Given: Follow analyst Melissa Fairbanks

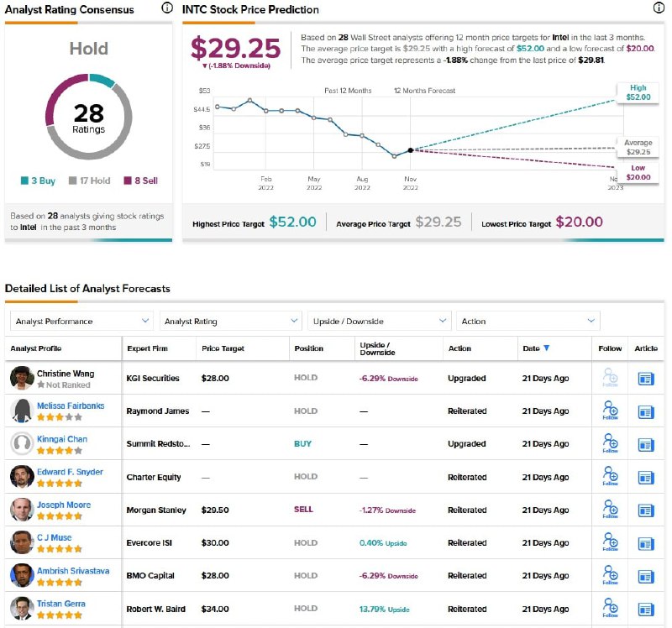Looking at the screenshot, I should (610, 411).
